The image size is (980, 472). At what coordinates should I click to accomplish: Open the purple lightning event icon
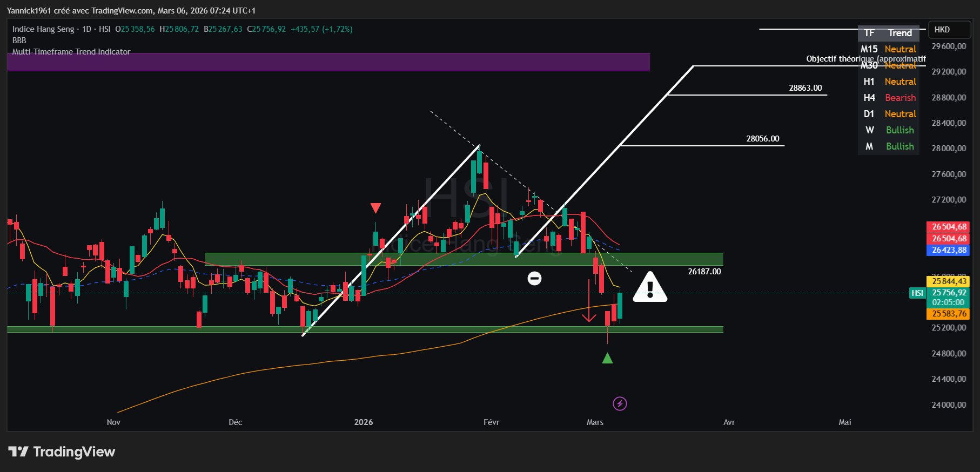point(620,403)
